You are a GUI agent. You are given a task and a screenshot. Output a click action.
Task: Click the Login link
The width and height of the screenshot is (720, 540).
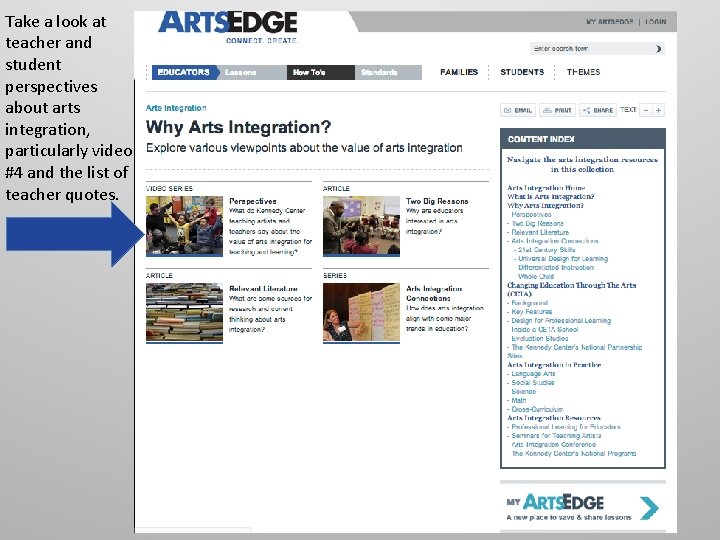(655, 22)
